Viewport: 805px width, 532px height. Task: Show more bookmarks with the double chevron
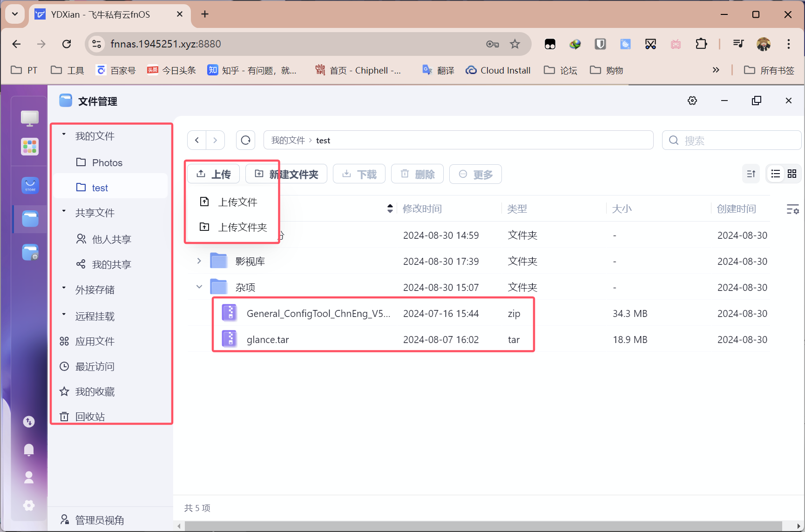pyautogui.click(x=716, y=70)
